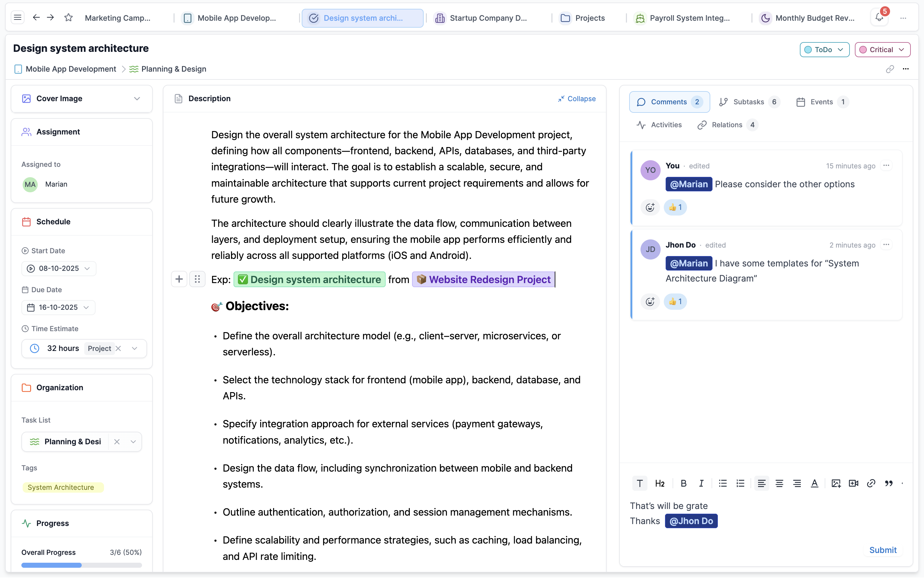The image size is (924, 580).
Task: Insert image in comment editor
Action: (x=836, y=483)
